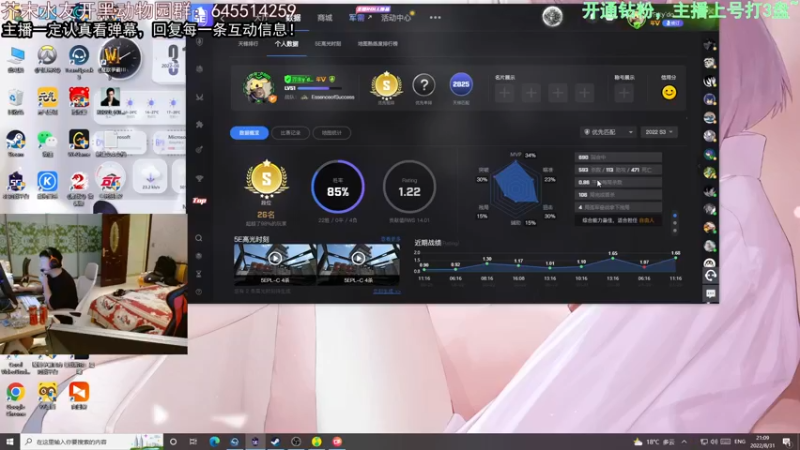Show hidden system tray icons
The width and height of the screenshot is (800, 450).
click(685, 441)
